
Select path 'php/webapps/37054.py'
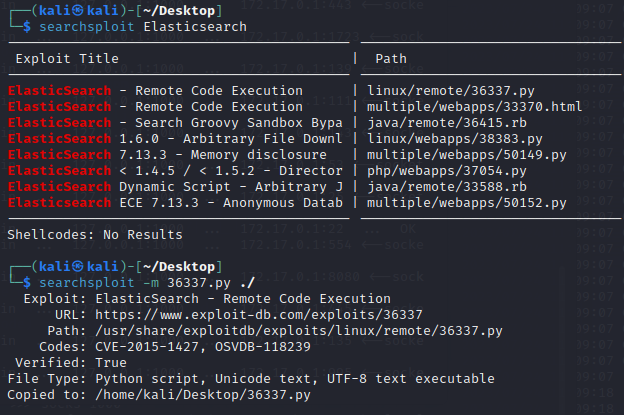[x=447, y=171]
